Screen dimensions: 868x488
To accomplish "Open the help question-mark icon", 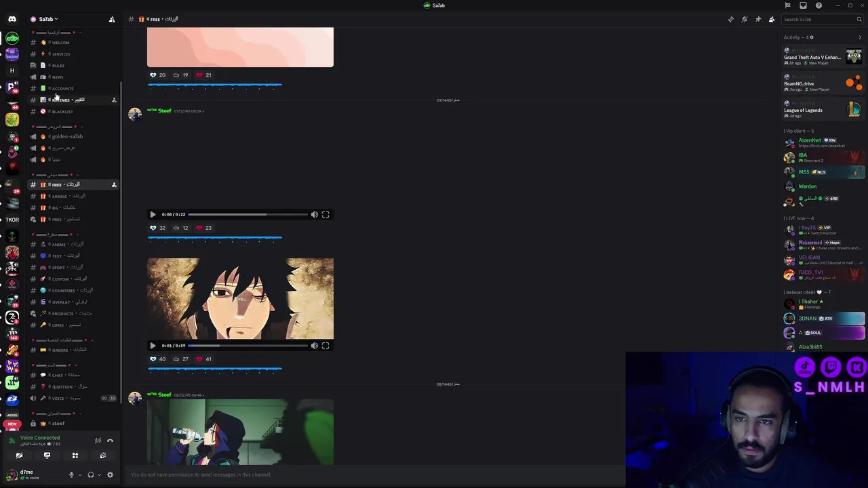I will click(x=818, y=5).
